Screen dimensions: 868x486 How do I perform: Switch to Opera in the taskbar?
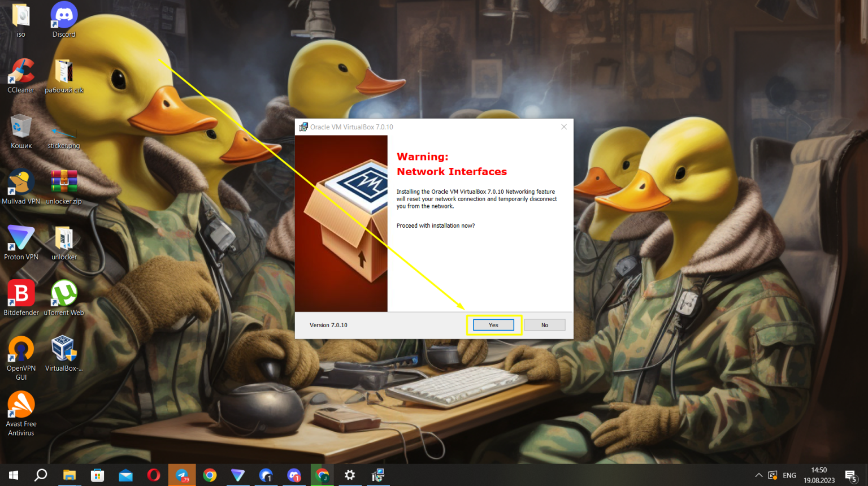pos(153,475)
